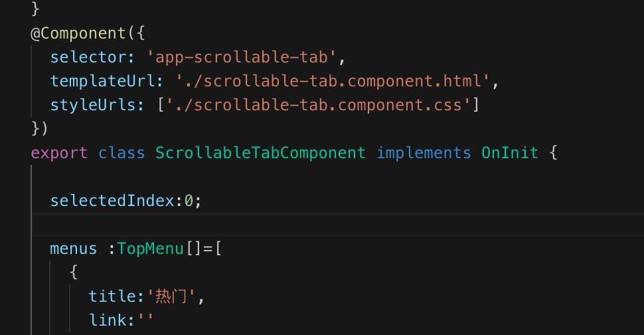The height and width of the screenshot is (335, 644).
Task: Click the class keyword
Action: coord(121,153)
